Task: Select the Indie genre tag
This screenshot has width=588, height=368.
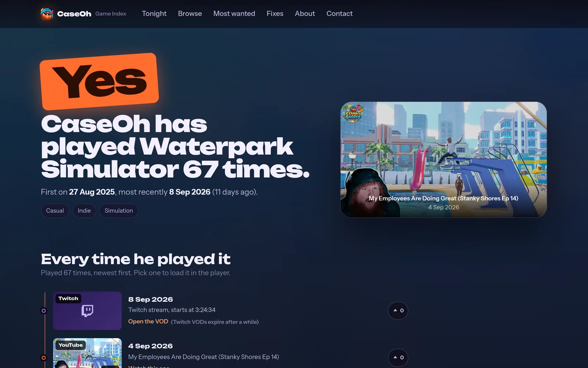Action: point(84,210)
